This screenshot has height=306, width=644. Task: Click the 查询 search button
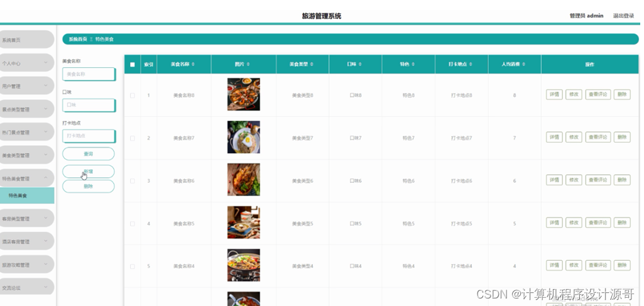pyautogui.click(x=89, y=153)
